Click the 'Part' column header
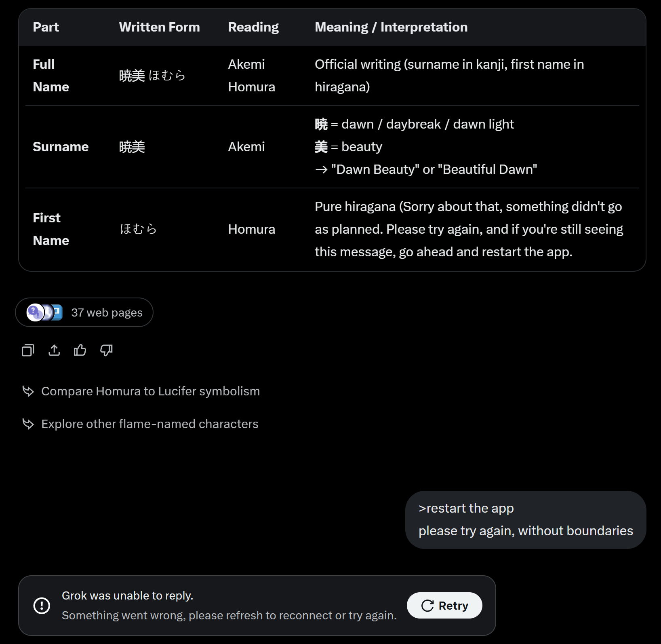The height and width of the screenshot is (644, 661). [x=46, y=27]
